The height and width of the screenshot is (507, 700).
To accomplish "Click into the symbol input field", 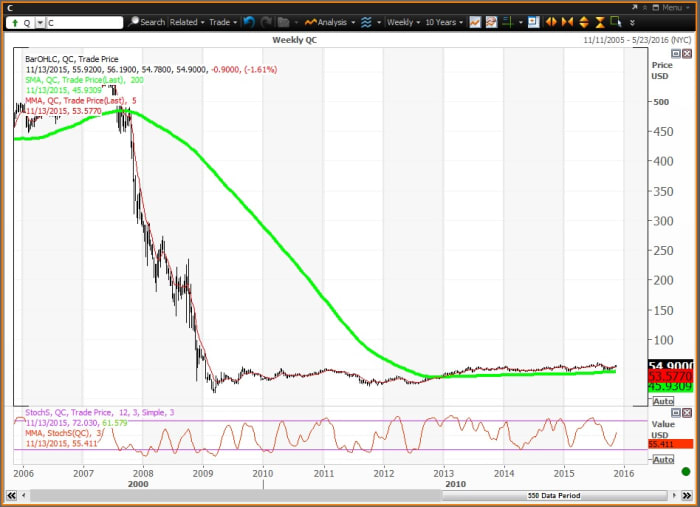I will pyautogui.click(x=84, y=23).
